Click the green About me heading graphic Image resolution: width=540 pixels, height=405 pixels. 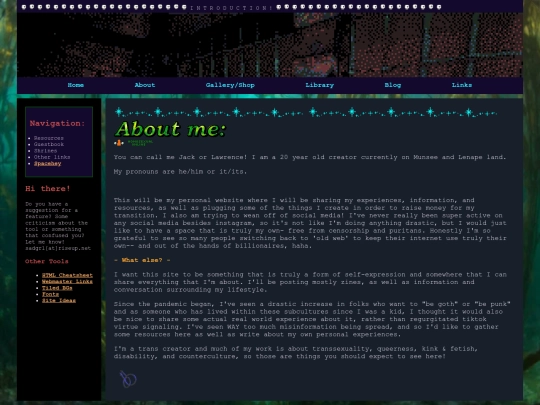tap(170, 129)
